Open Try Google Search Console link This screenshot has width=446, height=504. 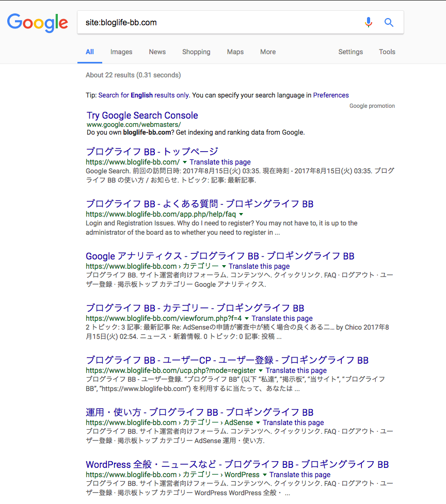coord(142,116)
